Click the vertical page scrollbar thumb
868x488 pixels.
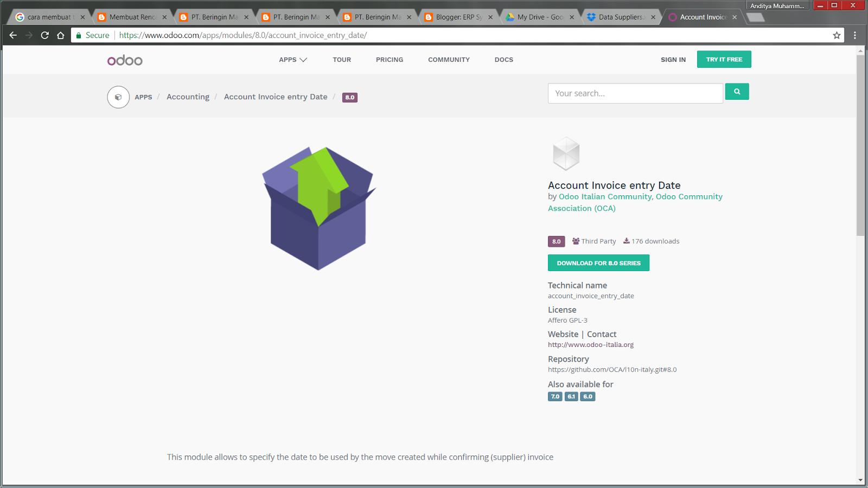pyautogui.click(x=860, y=145)
